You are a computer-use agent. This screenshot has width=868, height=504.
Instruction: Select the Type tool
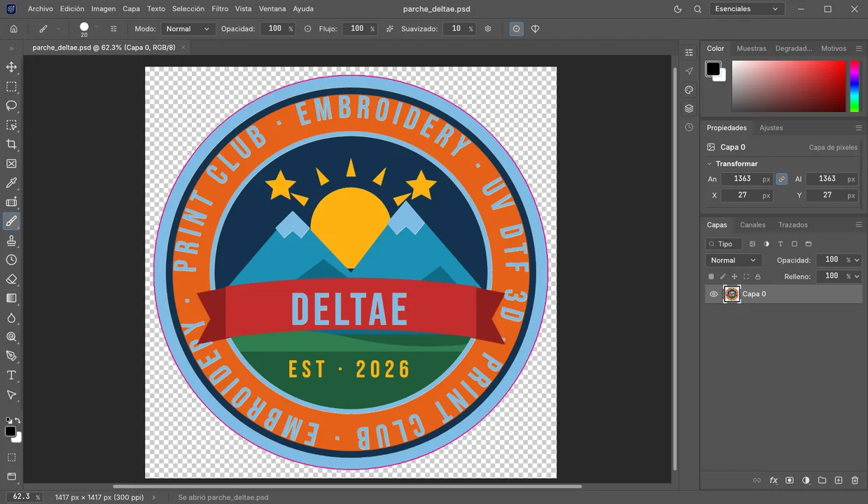[x=11, y=375]
